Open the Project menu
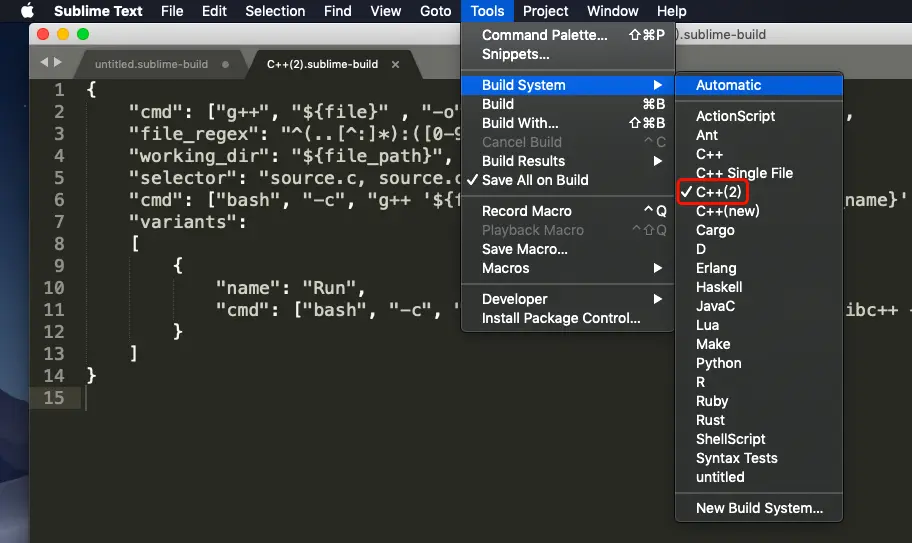912x543 pixels. pos(545,11)
